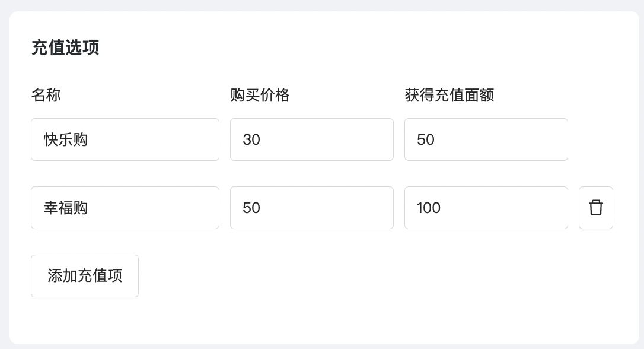Screen dimensions: 644x349
Task: Click the 充值选项 section heading
Action: point(65,47)
